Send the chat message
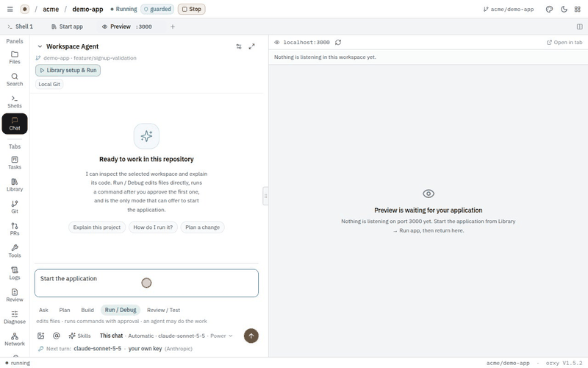Viewport: 588px width, 368px height. click(x=251, y=336)
